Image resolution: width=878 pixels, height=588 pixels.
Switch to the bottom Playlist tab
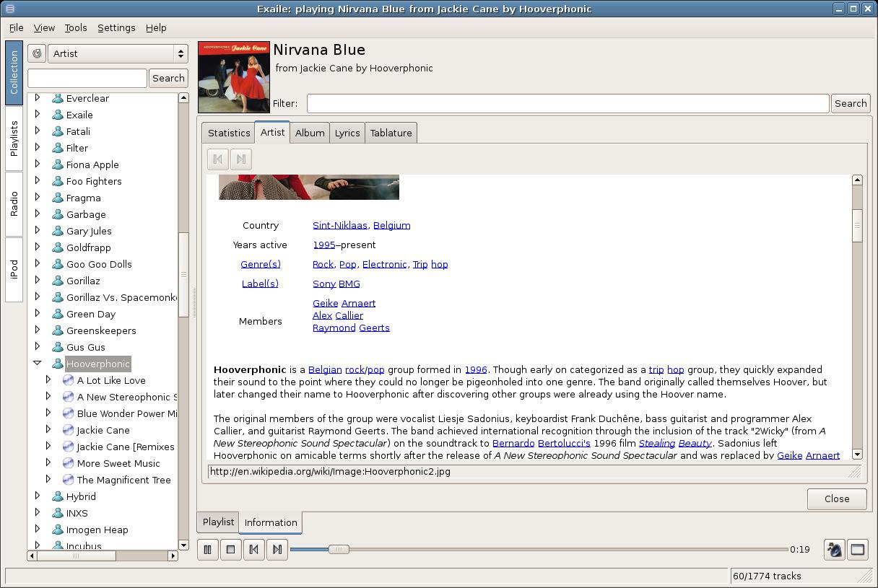(x=218, y=522)
